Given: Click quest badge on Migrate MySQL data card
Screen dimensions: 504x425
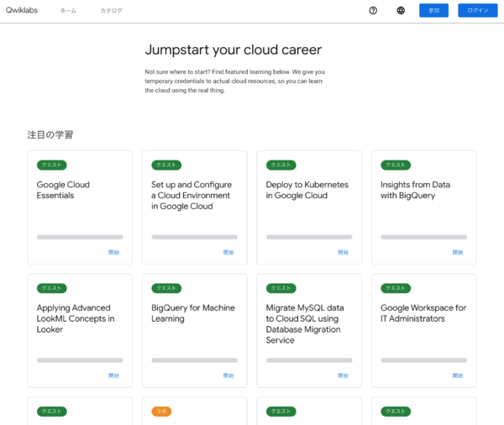Looking at the screenshot, I should [x=281, y=288].
